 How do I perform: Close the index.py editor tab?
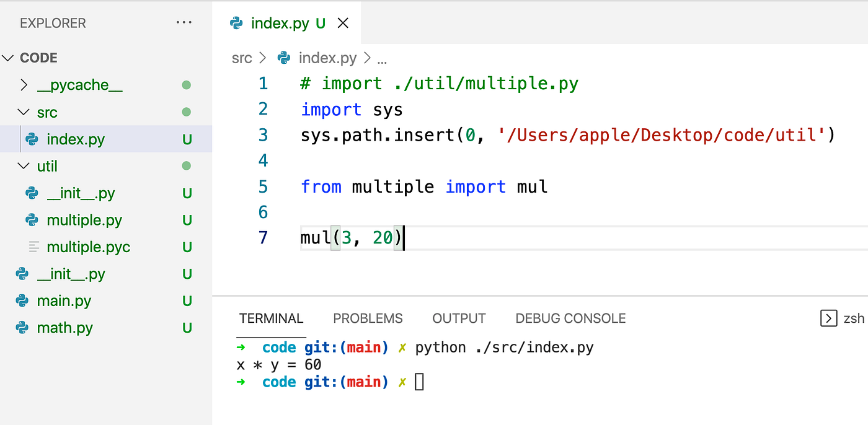pos(343,22)
